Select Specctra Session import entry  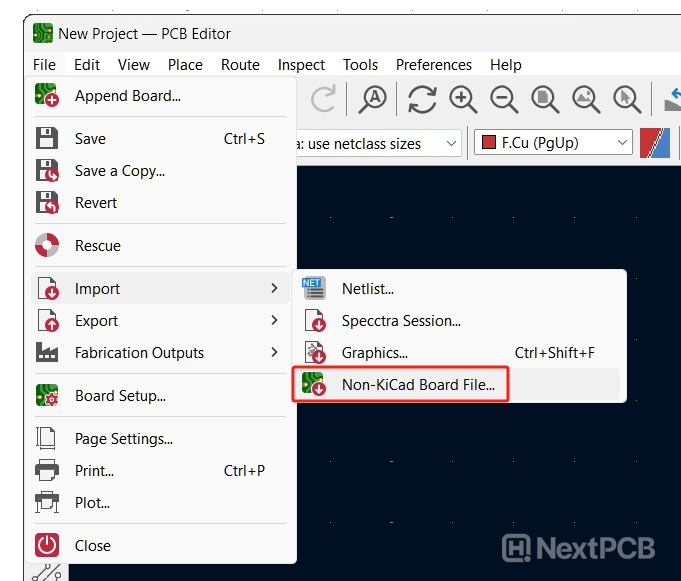(x=400, y=321)
